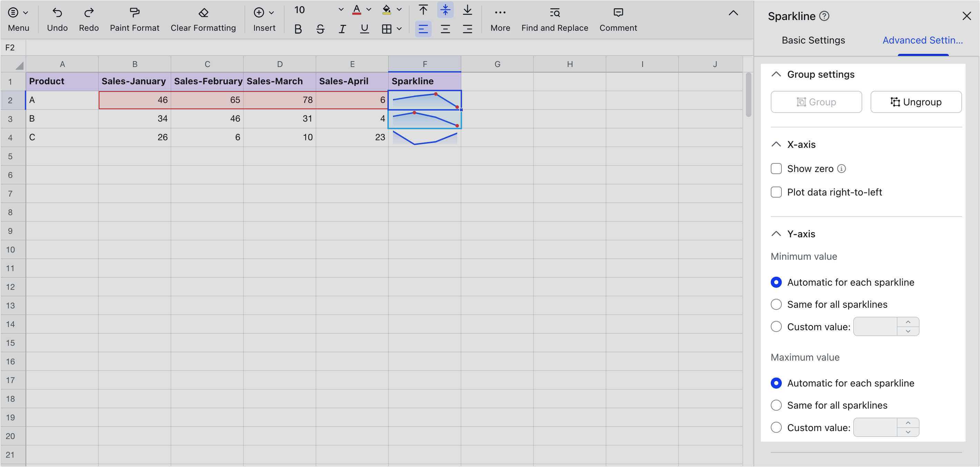This screenshot has height=467, width=980.
Task: Insert a Comment
Action: [x=618, y=18]
